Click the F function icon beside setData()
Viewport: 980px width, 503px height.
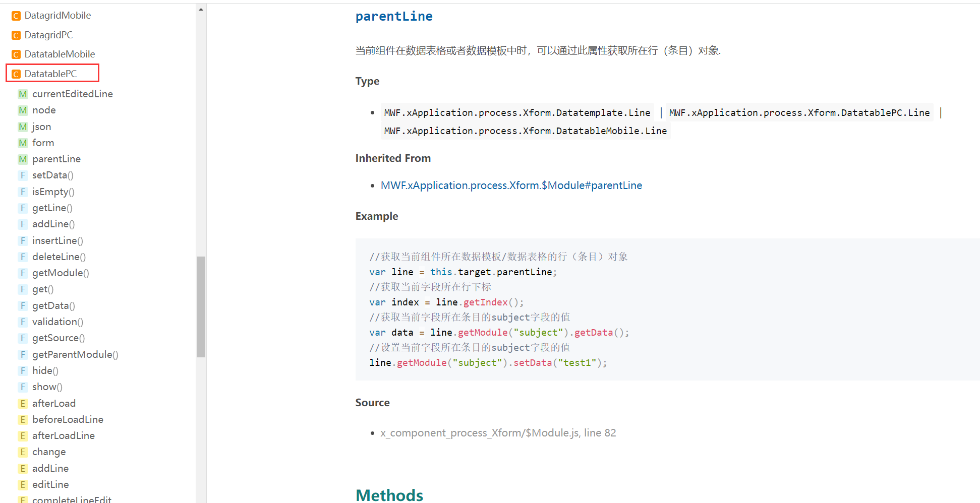click(23, 175)
